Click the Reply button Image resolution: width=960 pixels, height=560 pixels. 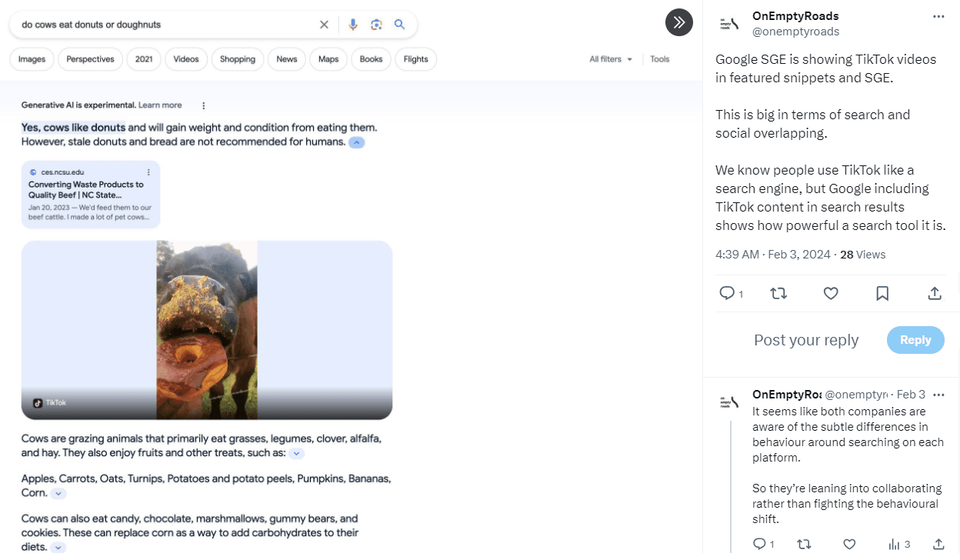(x=915, y=340)
